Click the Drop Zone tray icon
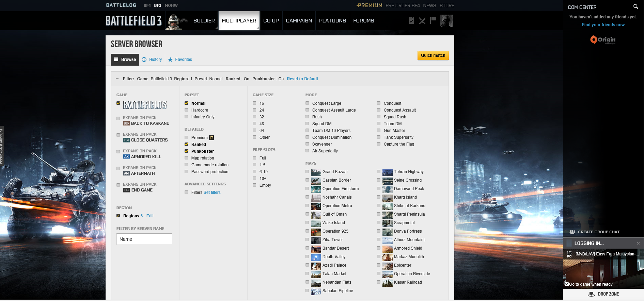Screen dimensions: 644x301 pyautogui.click(x=592, y=294)
